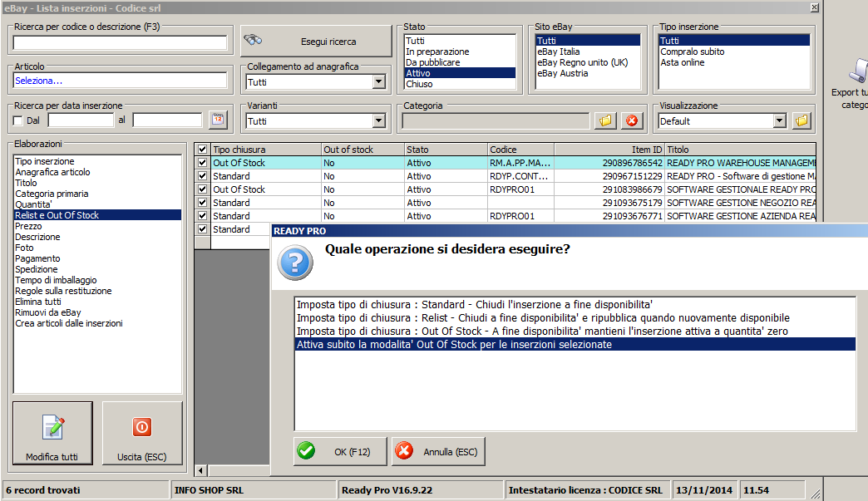Choose Relist e Out Of Stock in Elaborazioni
Image resolution: width=868 pixels, height=501 pixels.
click(x=97, y=215)
